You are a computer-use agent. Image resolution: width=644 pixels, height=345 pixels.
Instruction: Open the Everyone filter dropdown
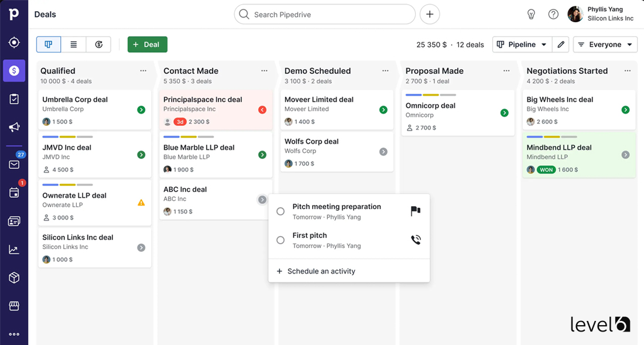(605, 44)
